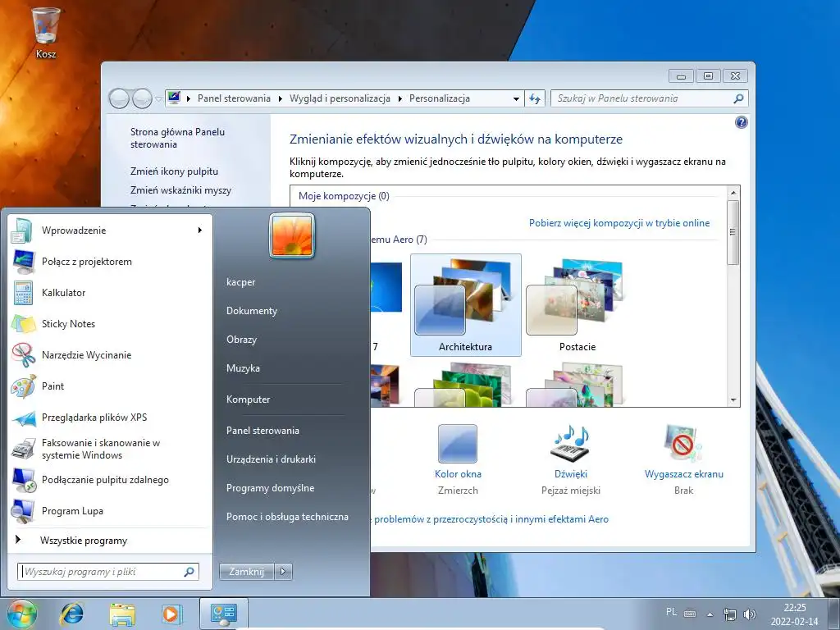Screen dimensions: 840x630
Task: Open the help question mark icon
Action: click(x=741, y=122)
